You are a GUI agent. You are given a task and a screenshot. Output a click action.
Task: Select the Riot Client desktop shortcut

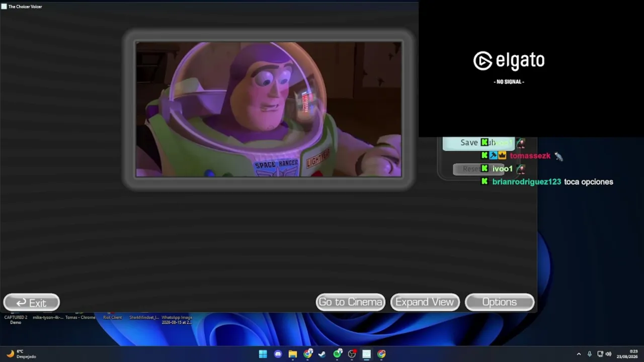[x=112, y=317]
